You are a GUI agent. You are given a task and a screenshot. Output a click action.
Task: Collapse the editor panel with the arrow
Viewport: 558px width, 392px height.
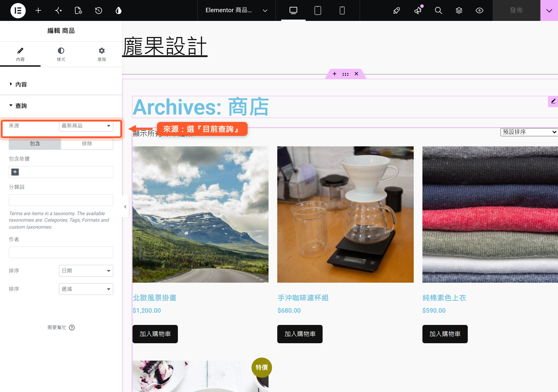(x=125, y=207)
